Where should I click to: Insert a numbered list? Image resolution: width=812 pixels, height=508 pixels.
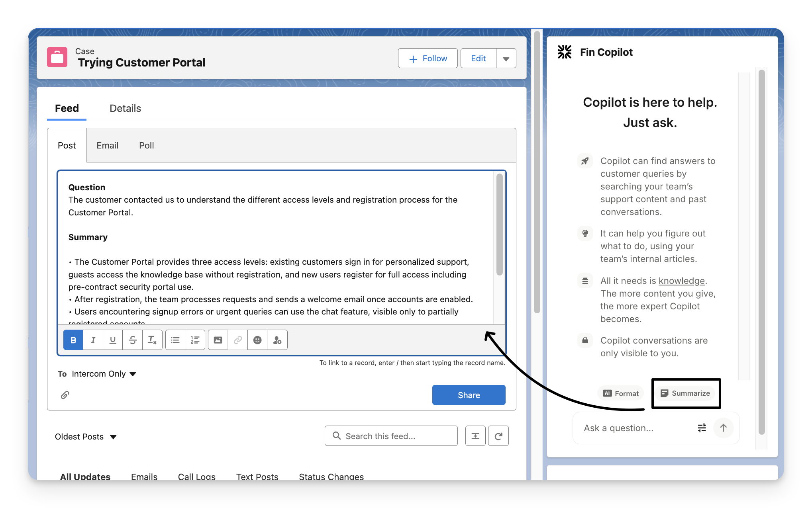pos(195,340)
